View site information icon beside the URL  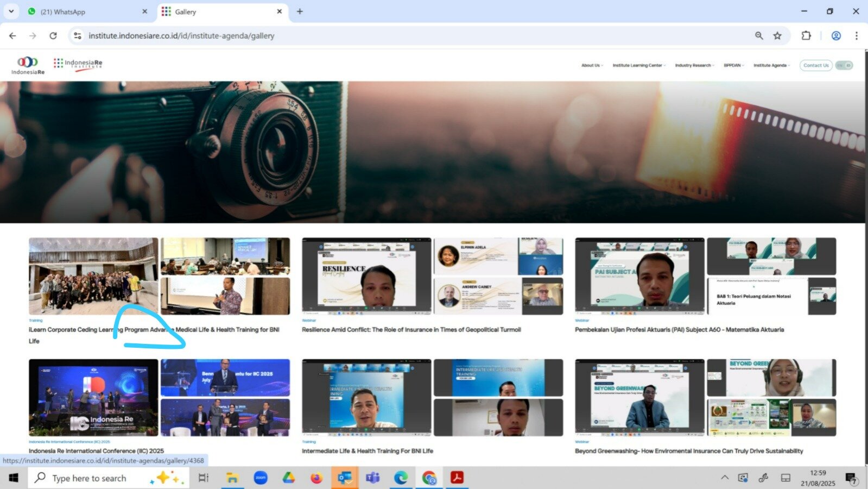78,36
